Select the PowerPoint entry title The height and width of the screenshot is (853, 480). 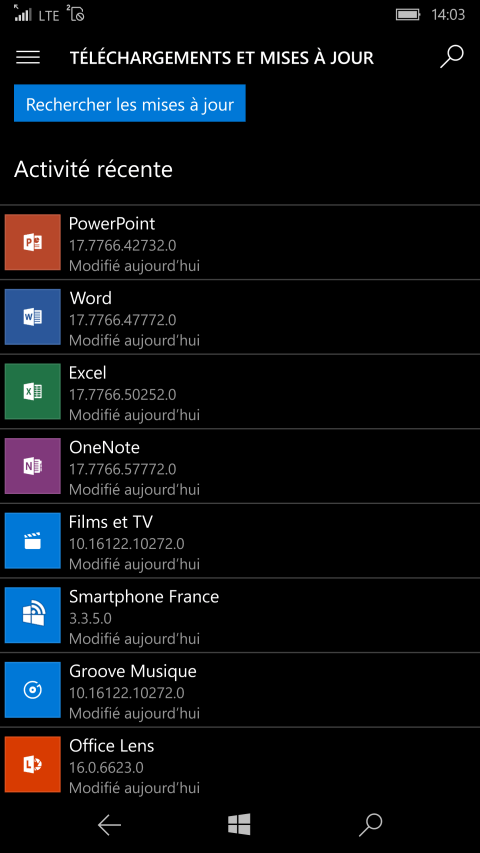[112, 224]
